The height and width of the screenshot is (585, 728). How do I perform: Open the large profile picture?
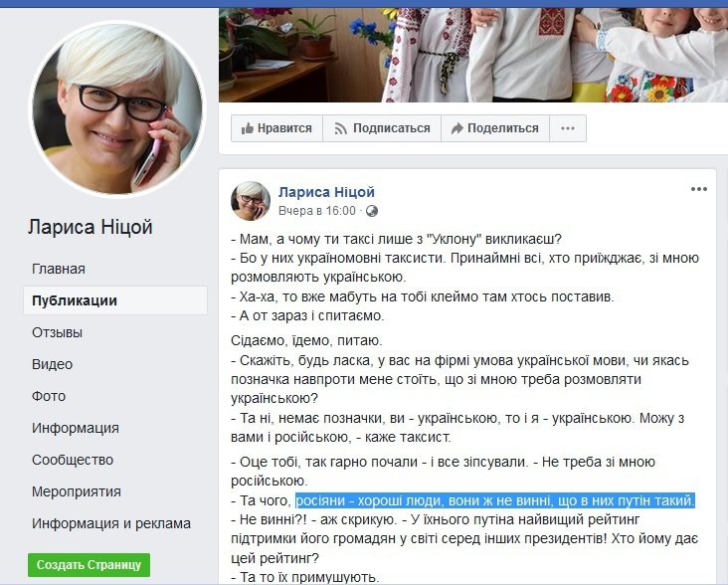(116, 109)
